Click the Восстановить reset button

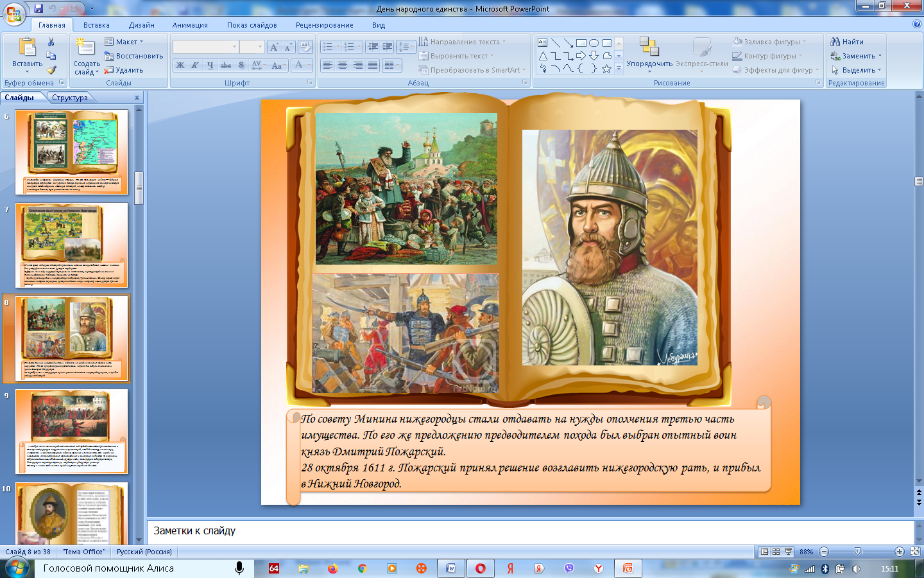point(134,56)
